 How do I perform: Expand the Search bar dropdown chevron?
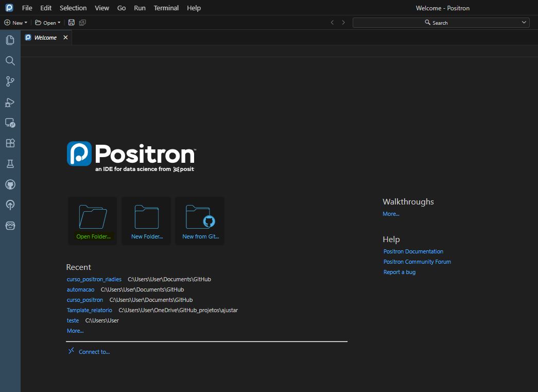(524, 23)
